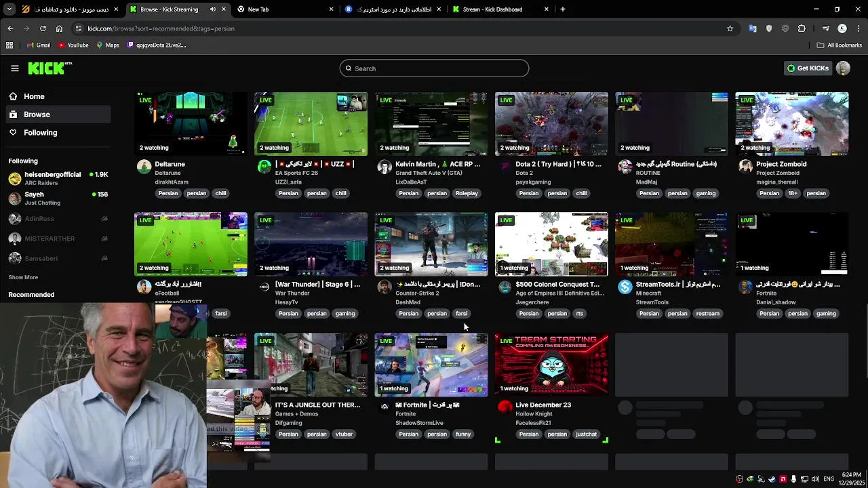Click the funny tag on Fortnite stream

click(x=463, y=434)
